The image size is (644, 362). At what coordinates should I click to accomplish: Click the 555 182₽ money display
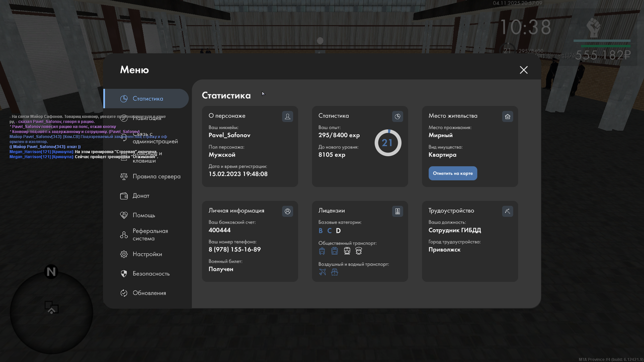(603, 55)
